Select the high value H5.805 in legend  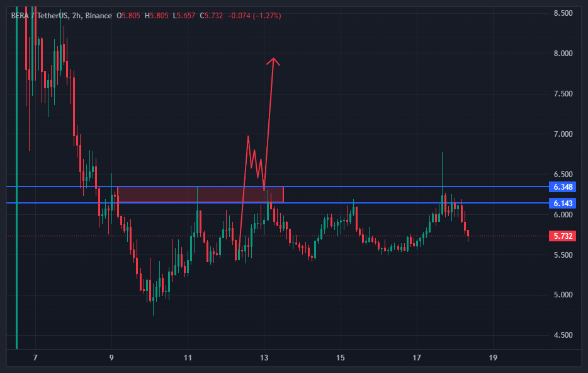tap(156, 16)
